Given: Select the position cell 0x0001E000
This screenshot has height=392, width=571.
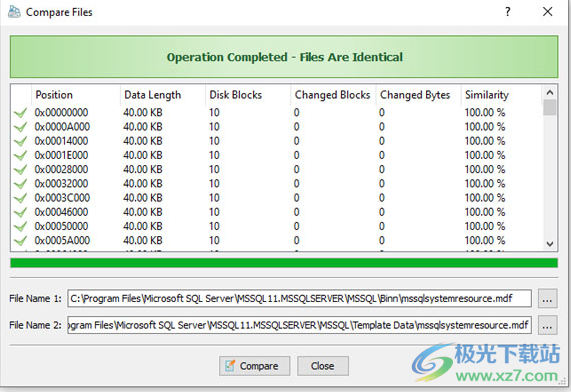Looking at the screenshot, I should 61,155.
